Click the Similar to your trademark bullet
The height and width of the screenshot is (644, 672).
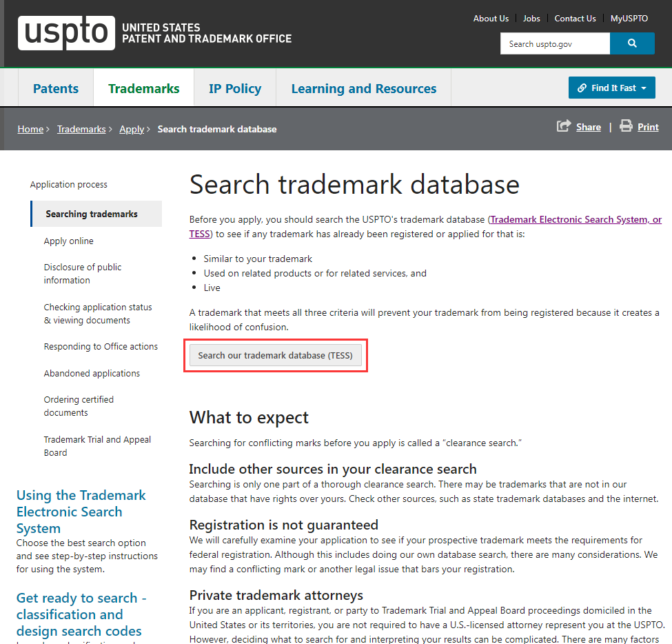click(x=258, y=259)
